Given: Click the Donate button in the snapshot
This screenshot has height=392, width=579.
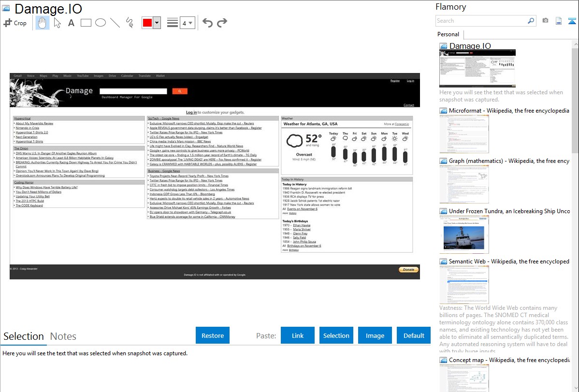Looking at the screenshot, I should click(408, 270).
